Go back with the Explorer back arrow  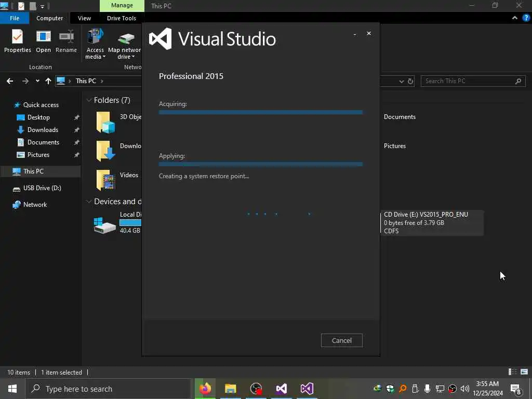click(10, 81)
